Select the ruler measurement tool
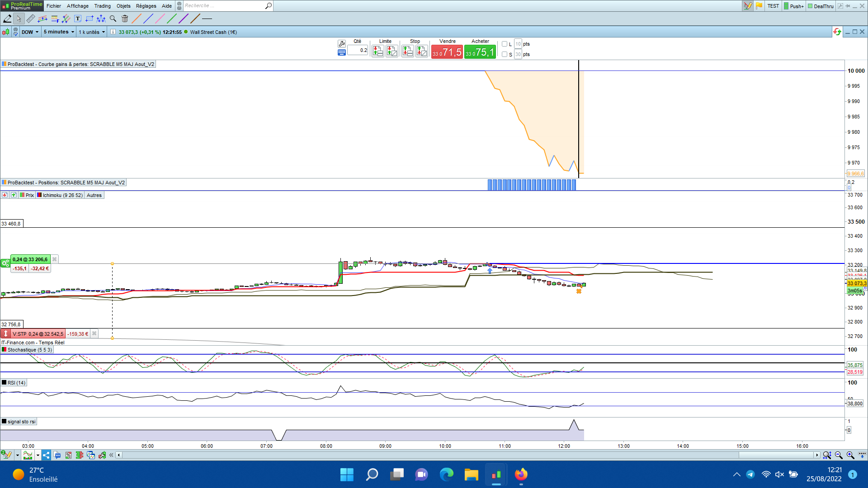 [31, 19]
